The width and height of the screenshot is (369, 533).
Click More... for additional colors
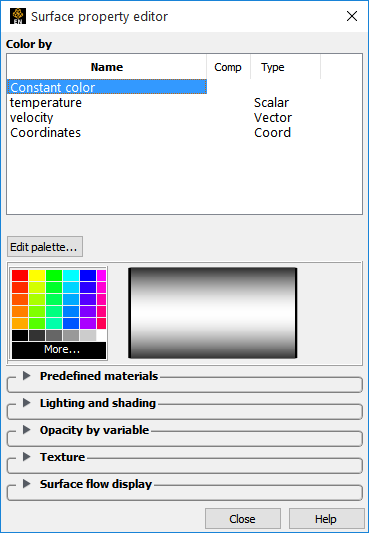[x=59, y=350]
